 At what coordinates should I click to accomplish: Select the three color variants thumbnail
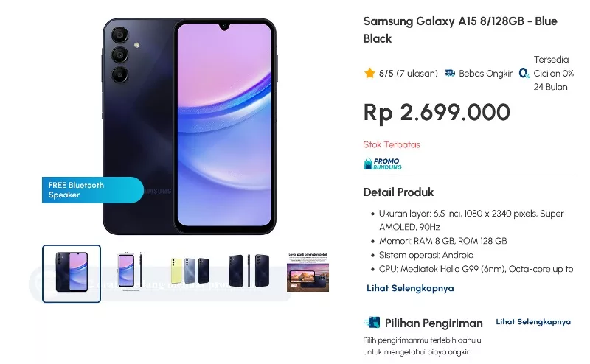(x=190, y=270)
